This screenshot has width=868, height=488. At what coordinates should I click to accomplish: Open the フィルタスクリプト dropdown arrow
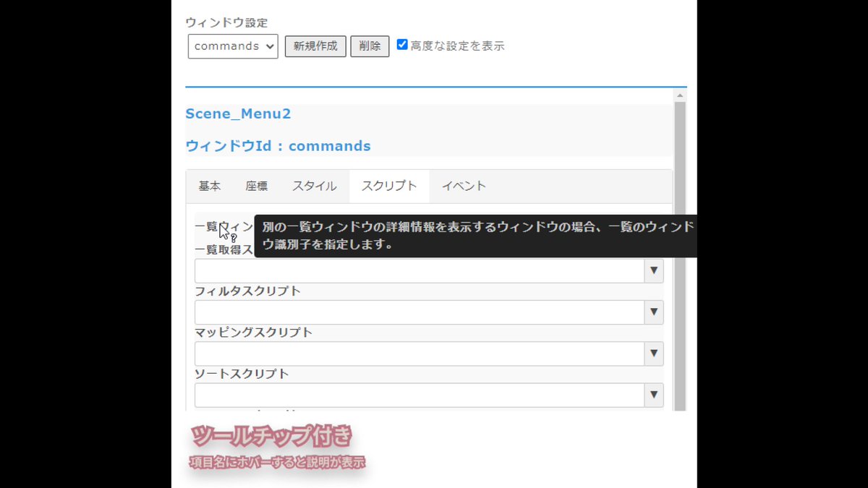tap(653, 312)
